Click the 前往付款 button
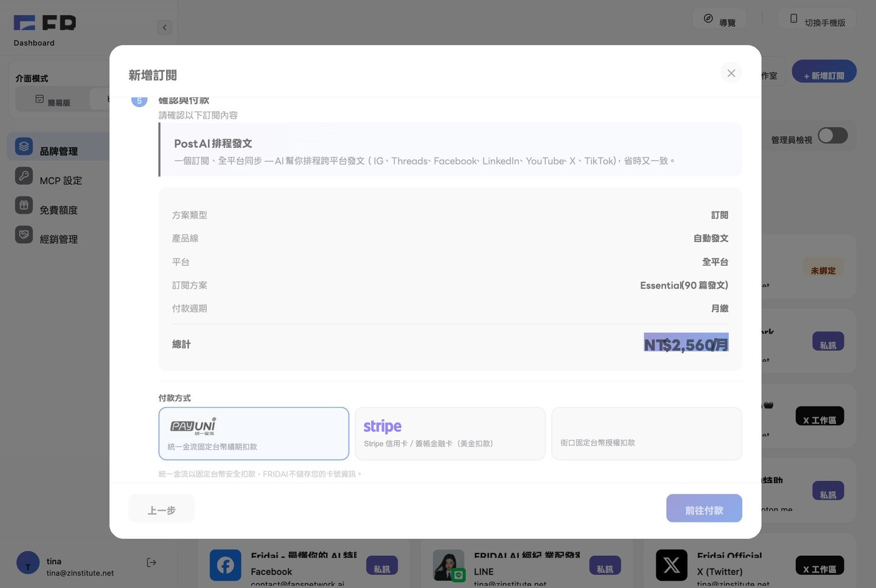This screenshot has width=876, height=588. click(704, 508)
